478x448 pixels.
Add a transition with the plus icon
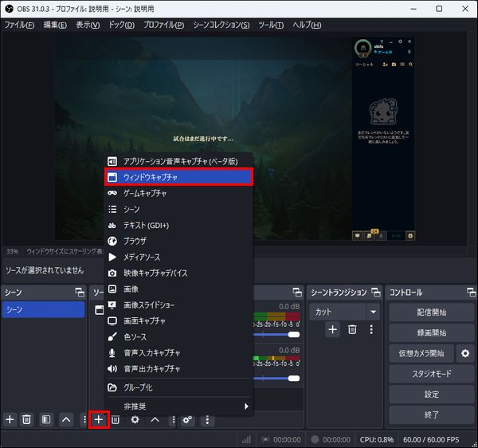(332, 329)
